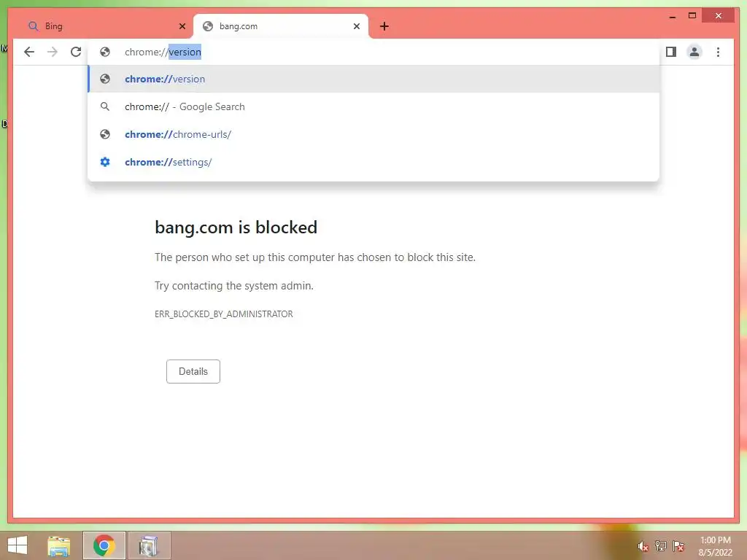
Task: Click the 'bang.com is blocked' heading
Action: pyautogui.click(x=236, y=227)
